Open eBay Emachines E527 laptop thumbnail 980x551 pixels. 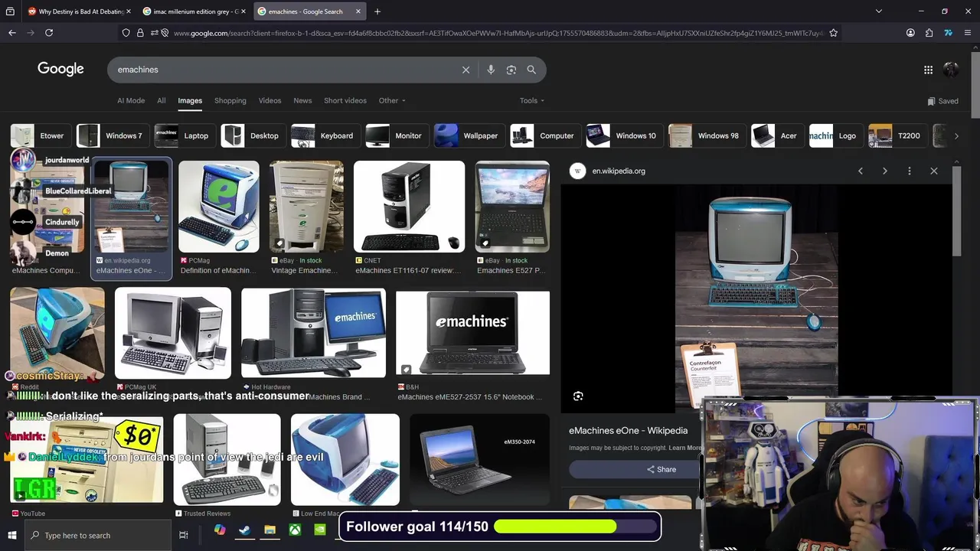point(512,207)
